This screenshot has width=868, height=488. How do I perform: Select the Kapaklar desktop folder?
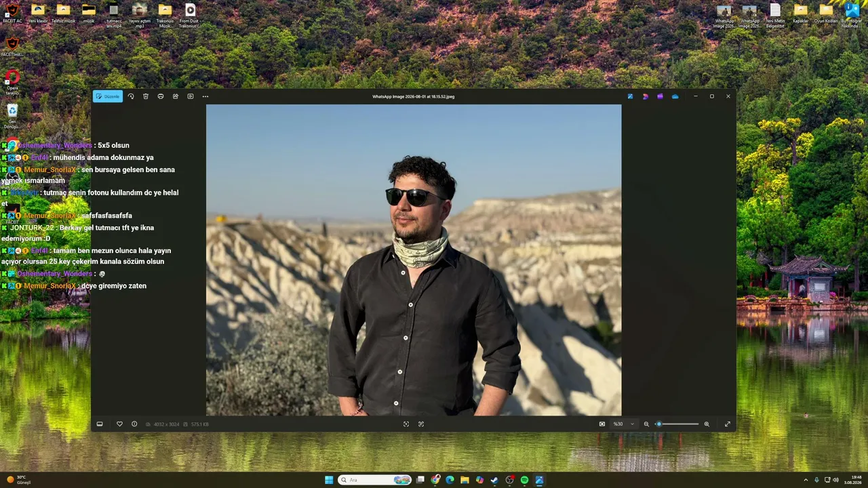[x=801, y=13]
